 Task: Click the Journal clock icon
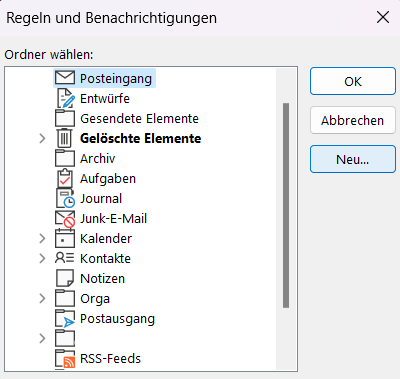pos(65,198)
